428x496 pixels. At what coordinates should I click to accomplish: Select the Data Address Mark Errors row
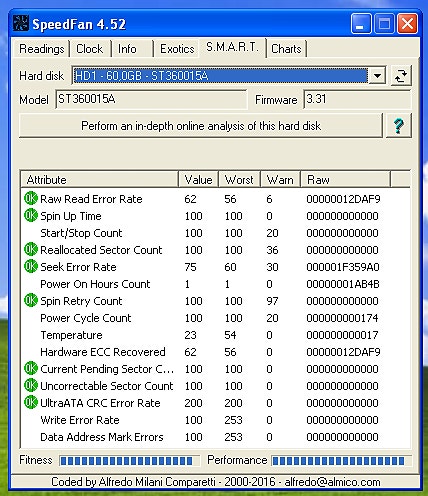215,437
